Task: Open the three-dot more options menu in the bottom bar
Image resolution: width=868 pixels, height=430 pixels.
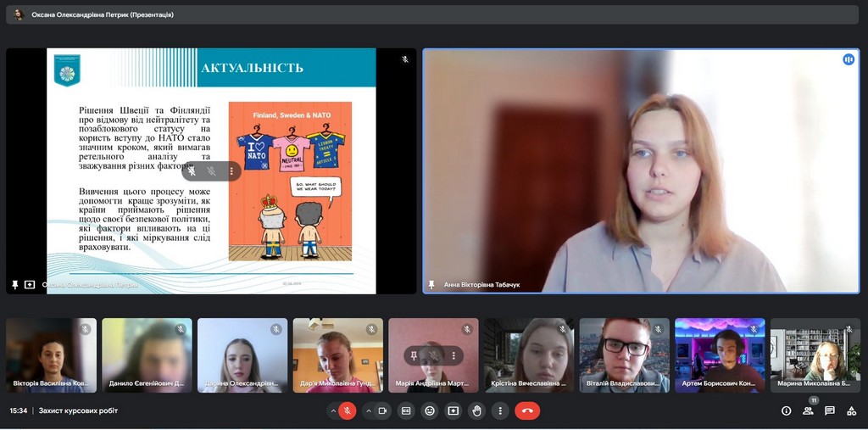Action: (x=500, y=410)
